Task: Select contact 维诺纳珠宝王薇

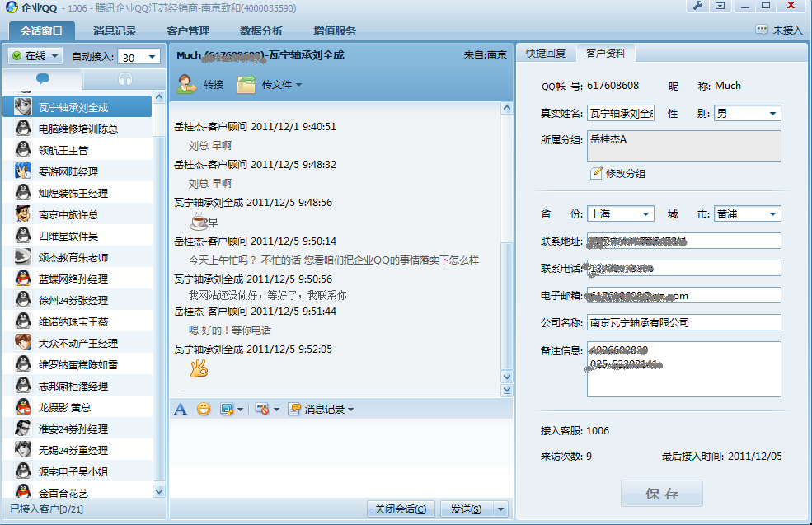Action: coord(77,321)
